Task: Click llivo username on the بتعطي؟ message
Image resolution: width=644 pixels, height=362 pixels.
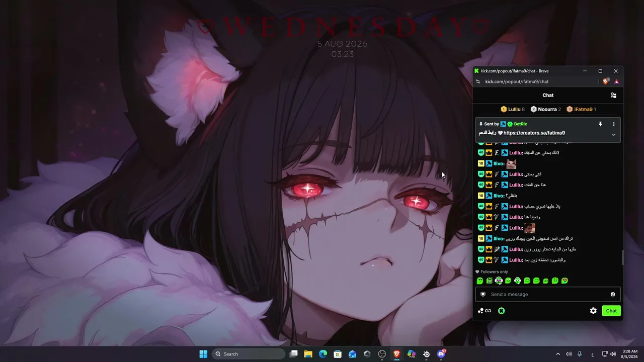Action: pyautogui.click(x=499, y=196)
